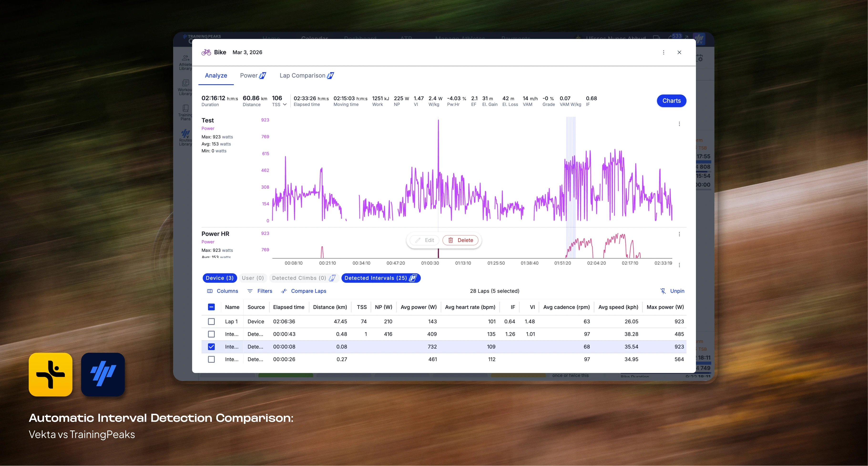
Task: Click the Charts button
Action: tap(671, 100)
